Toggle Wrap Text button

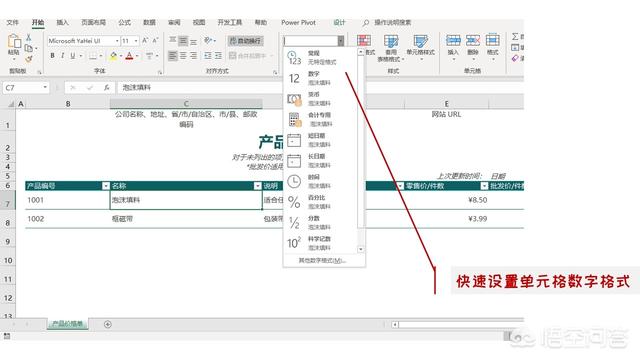[x=245, y=40]
